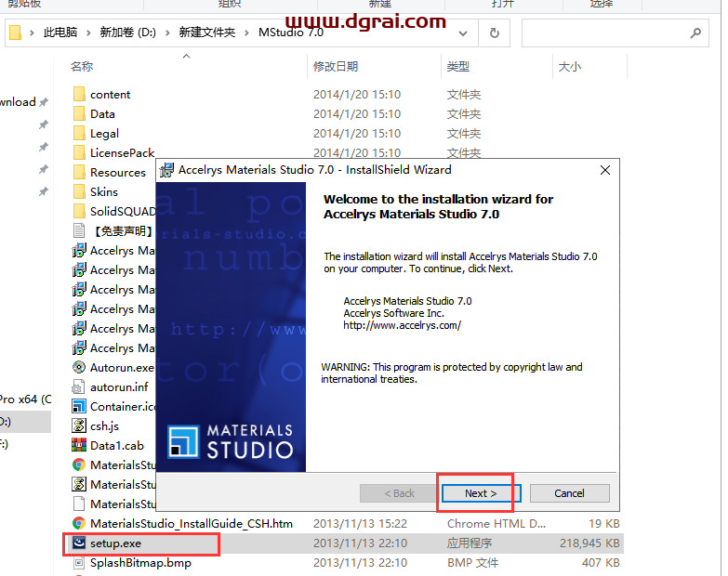Image resolution: width=728 pixels, height=576 pixels.
Task: Select the Pro x64 (C drive in the navigation pane
Action: tap(25, 399)
